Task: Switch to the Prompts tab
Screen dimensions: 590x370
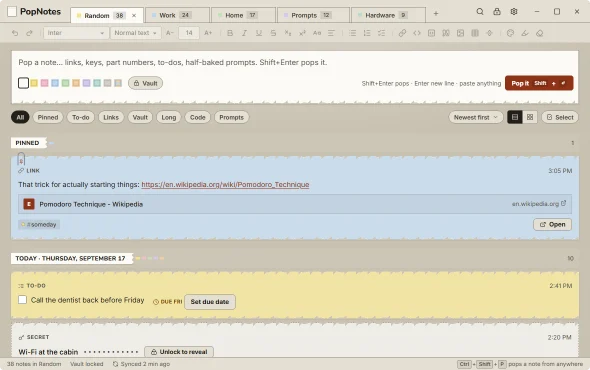Action: [313, 15]
